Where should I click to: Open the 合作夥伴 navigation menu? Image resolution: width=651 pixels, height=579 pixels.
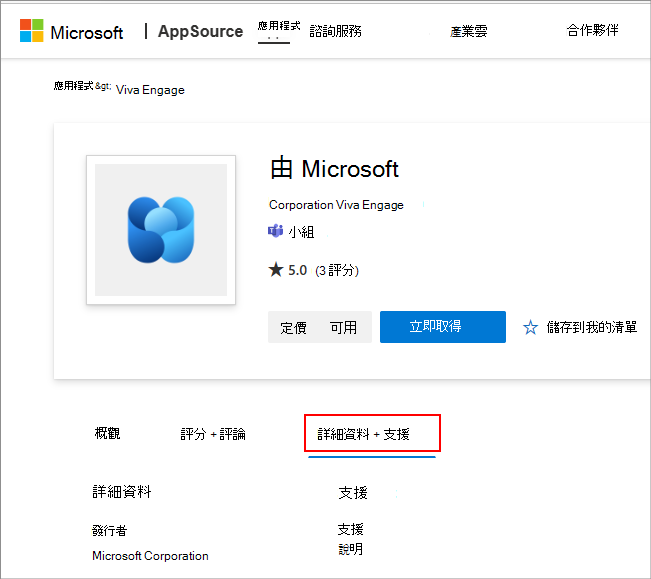pos(592,30)
